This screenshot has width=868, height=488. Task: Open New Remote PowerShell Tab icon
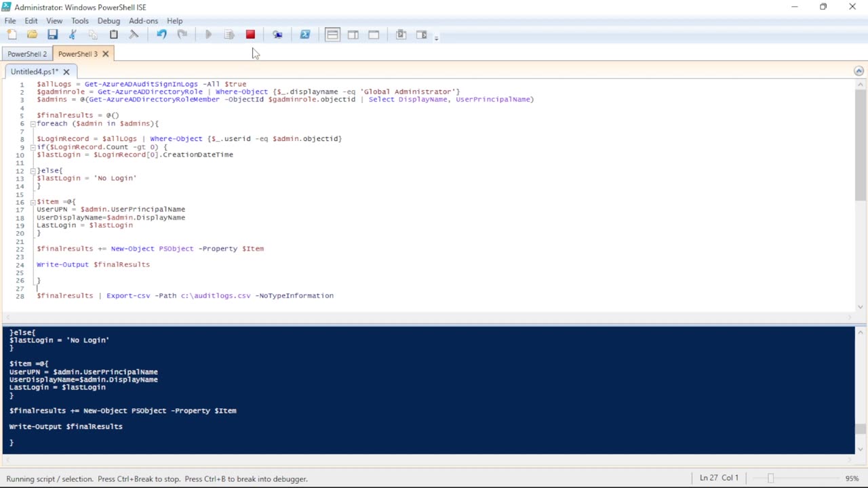[277, 35]
